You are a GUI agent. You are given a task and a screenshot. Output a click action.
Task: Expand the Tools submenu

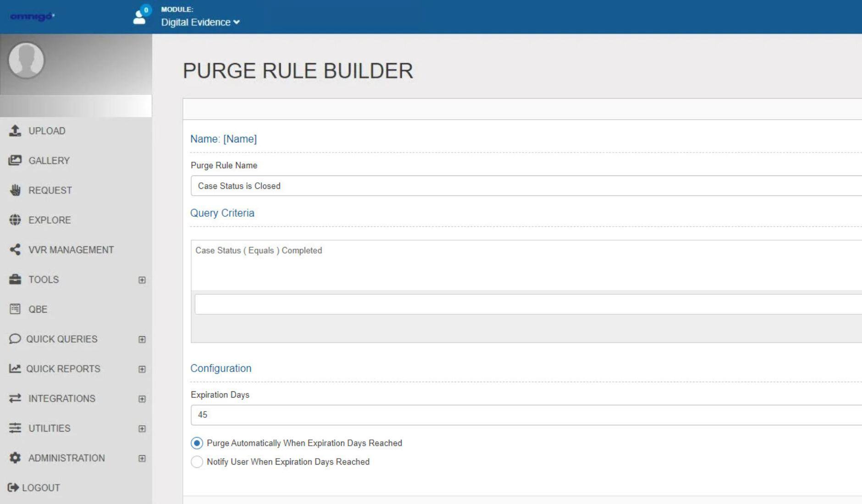142,280
